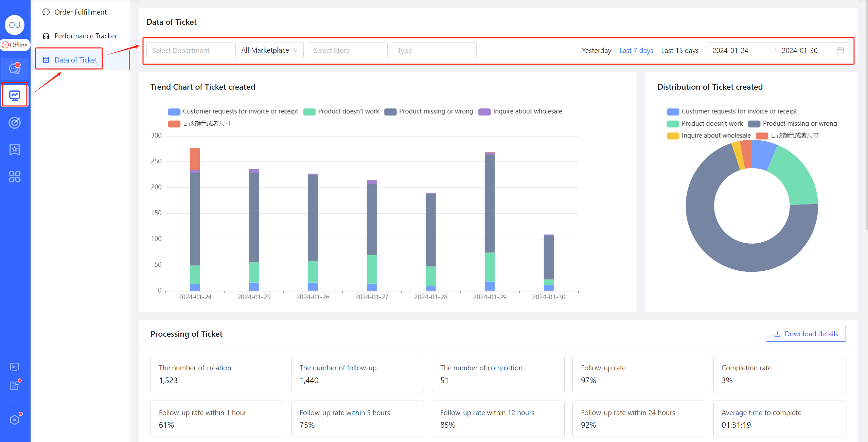Toggle trend legend 更改颜色或者尺寸

(200, 124)
